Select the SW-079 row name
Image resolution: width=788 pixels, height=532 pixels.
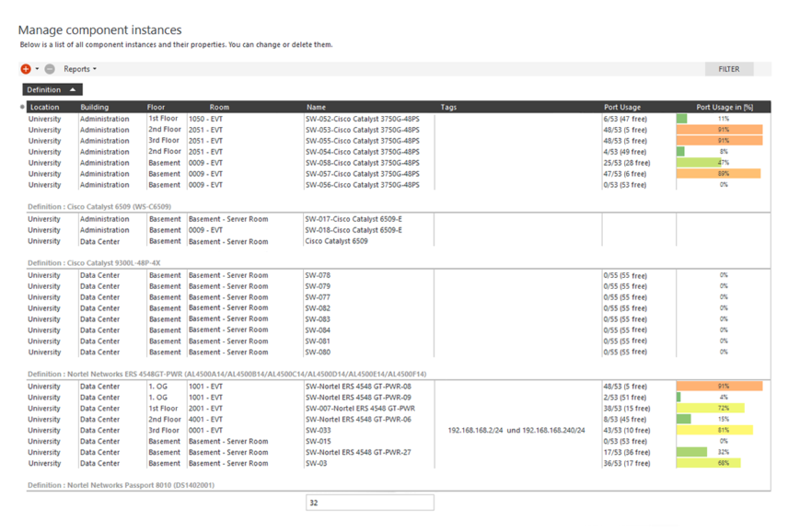pyautogui.click(x=318, y=286)
